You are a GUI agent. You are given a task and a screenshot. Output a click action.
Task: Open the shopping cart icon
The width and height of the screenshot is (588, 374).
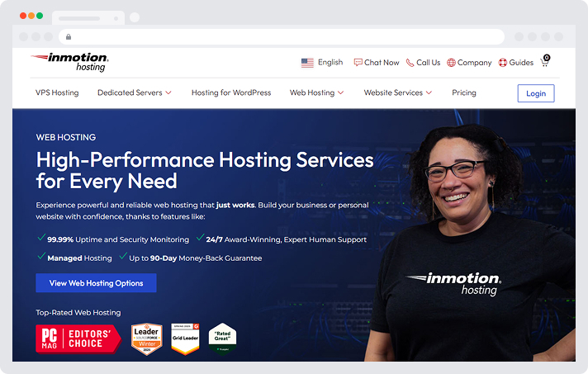click(545, 61)
